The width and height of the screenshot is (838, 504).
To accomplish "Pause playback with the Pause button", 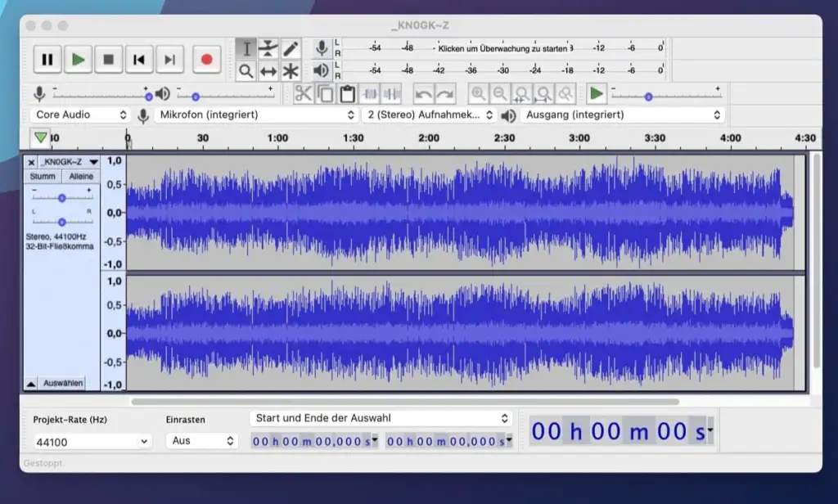I will 47,60.
